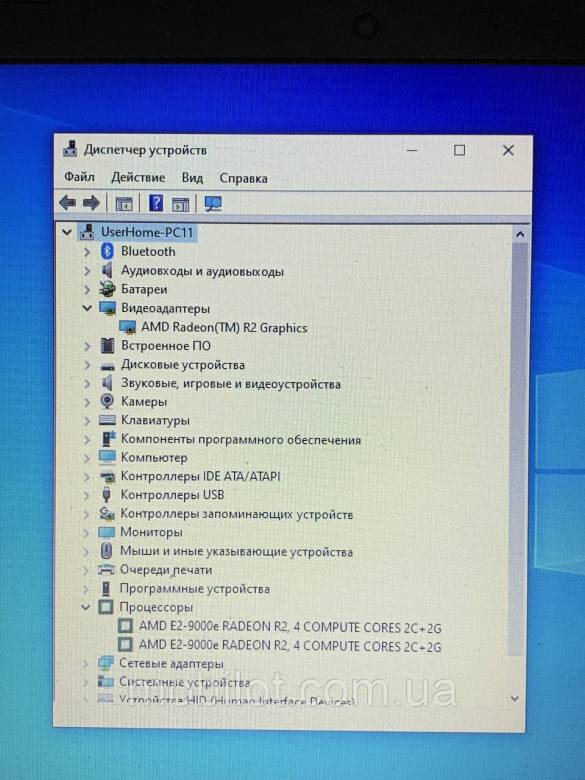
Task: Select the Клавиатуры keyboard icon
Action: 107,420
